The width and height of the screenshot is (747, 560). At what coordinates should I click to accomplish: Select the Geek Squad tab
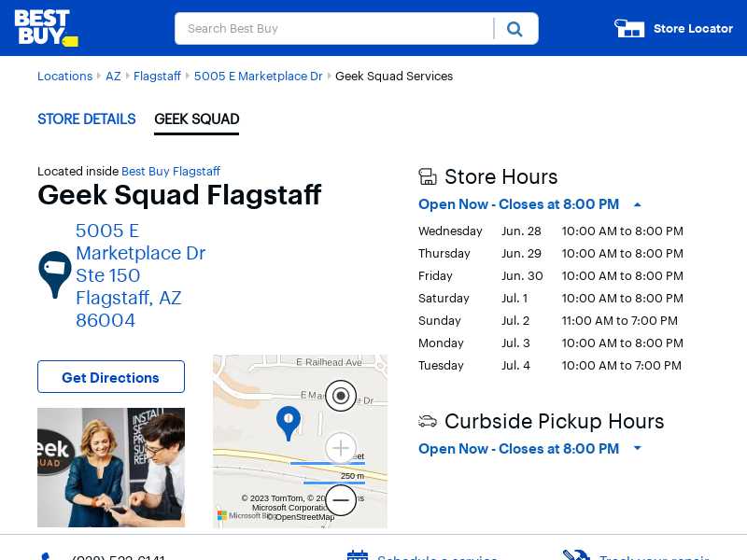click(197, 119)
